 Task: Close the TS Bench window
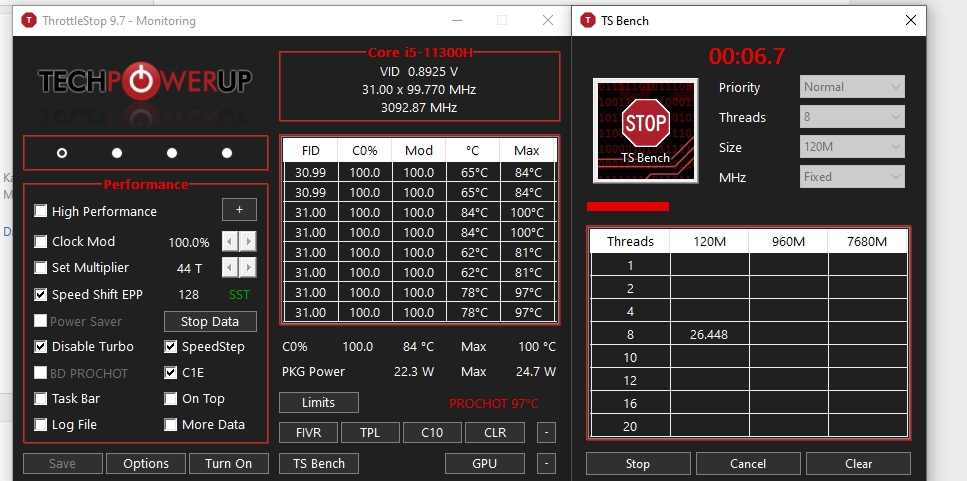click(x=910, y=20)
